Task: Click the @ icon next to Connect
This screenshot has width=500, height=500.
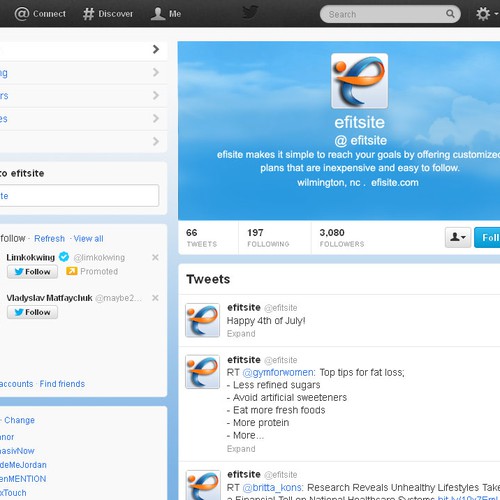Action: 22,14
